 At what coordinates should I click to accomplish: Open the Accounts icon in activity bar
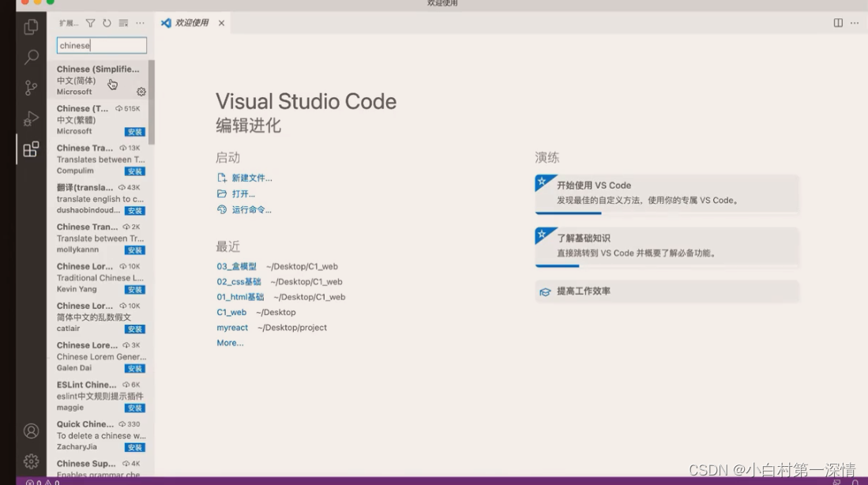31,430
